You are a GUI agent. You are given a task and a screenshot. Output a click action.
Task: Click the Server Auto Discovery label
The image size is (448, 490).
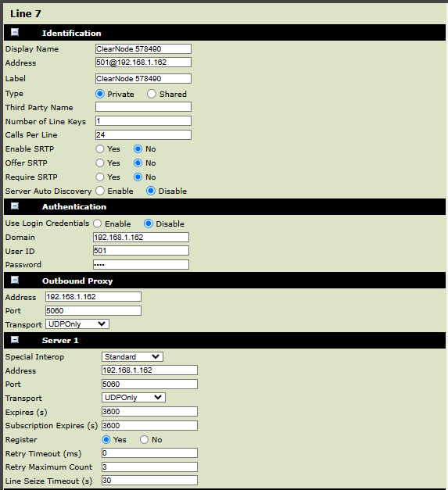pyautogui.click(x=48, y=191)
